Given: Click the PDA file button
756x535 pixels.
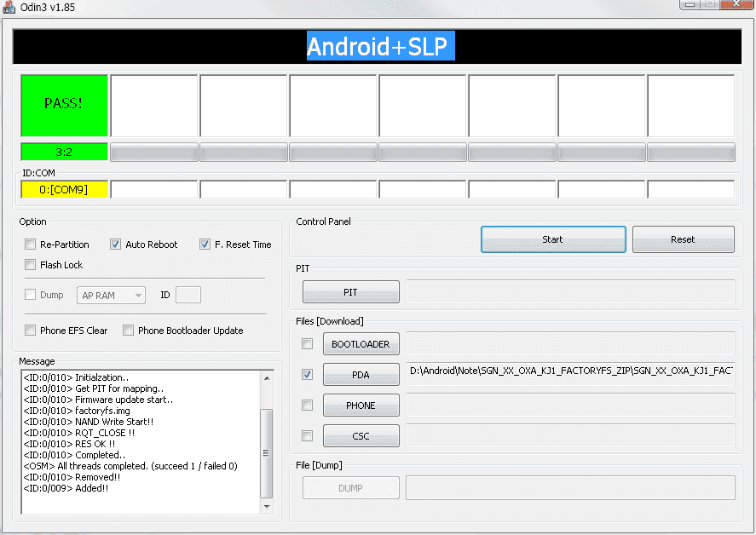Looking at the screenshot, I should [361, 375].
